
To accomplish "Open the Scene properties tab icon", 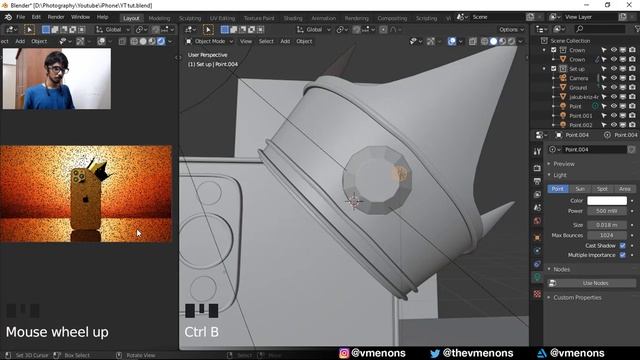I will (x=537, y=208).
